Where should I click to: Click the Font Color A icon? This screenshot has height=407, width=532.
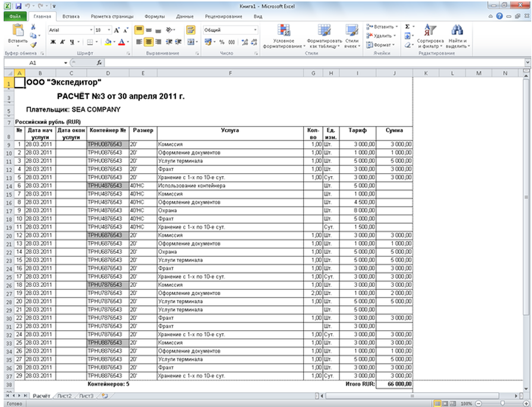click(122, 42)
